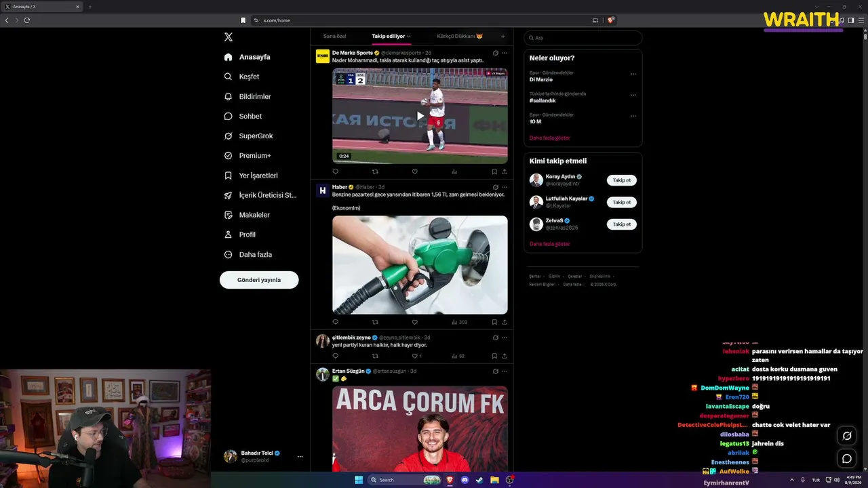Open more options on Ertan Süzgün's post
This screenshot has height=488, width=868.
coord(505,371)
